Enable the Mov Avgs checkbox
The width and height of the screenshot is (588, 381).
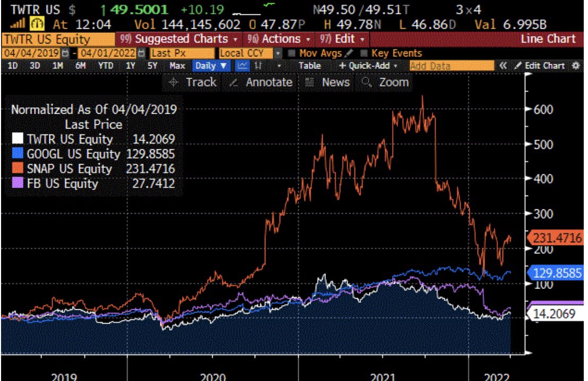[x=291, y=53]
